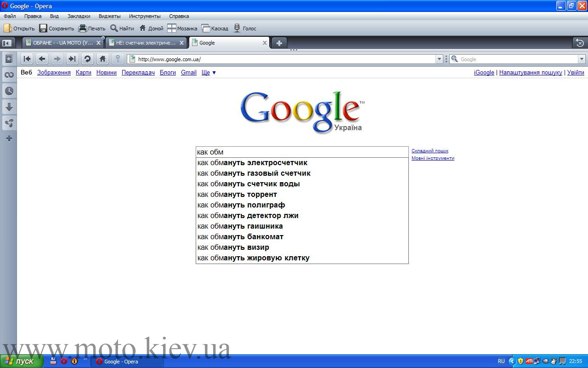Switch to ОБРАНЕ - UA MOTO tab
Image resolution: width=588 pixels, height=368 pixels.
point(63,43)
